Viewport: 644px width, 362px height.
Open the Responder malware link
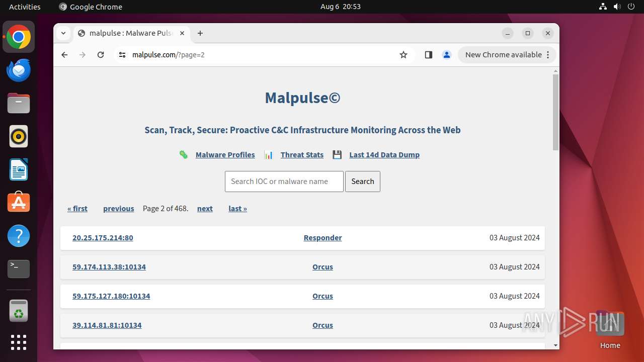323,238
